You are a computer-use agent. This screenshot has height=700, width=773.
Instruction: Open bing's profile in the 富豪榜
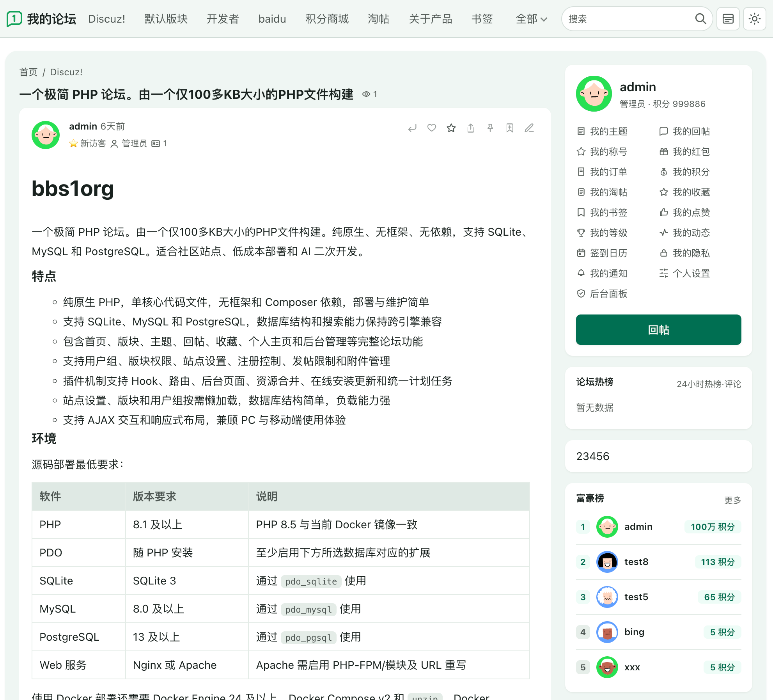[634, 632]
